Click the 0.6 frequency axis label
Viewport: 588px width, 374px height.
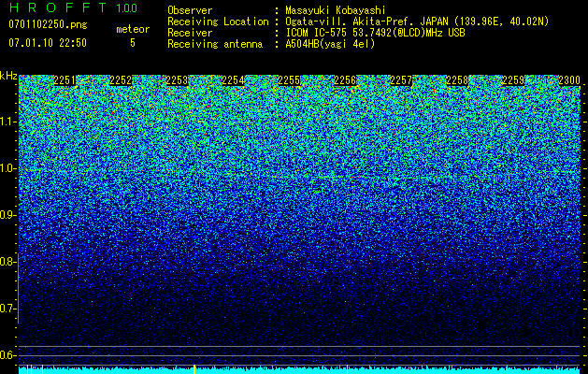pyautogui.click(x=7, y=355)
